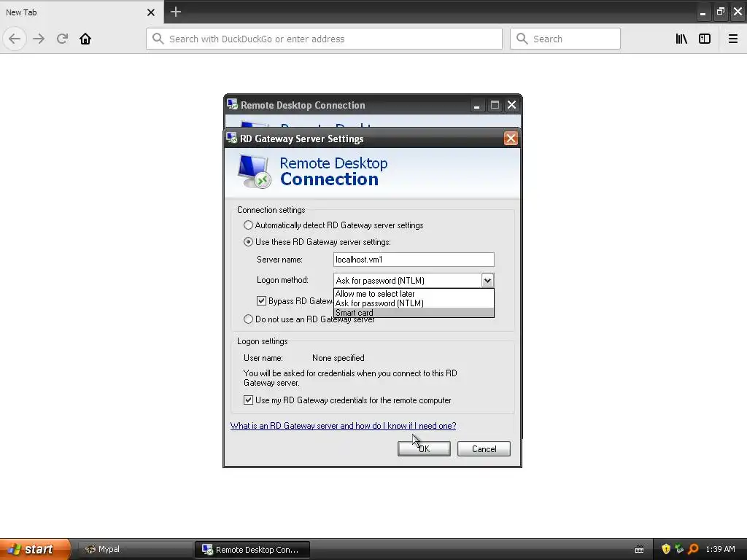Close the Remote Desktop Connection window behind
747x560 pixels.
pos(511,105)
